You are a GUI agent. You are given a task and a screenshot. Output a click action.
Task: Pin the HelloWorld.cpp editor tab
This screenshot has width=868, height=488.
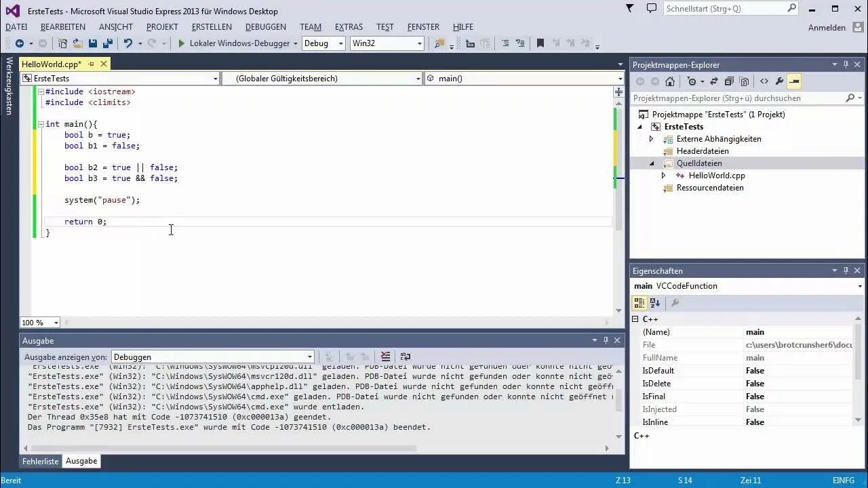[91, 64]
